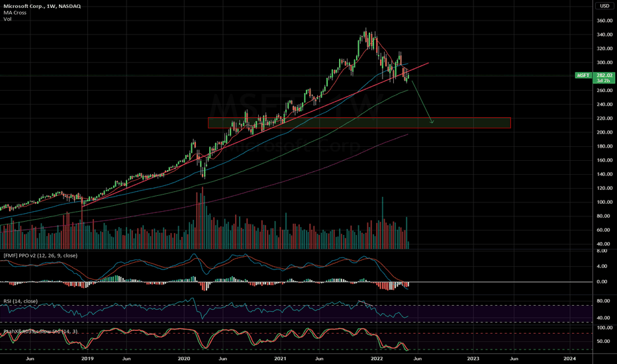Viewport: 617px width, 364px height.
Task: Click the MA Cross indicator legend
Action: click(15, 13)
